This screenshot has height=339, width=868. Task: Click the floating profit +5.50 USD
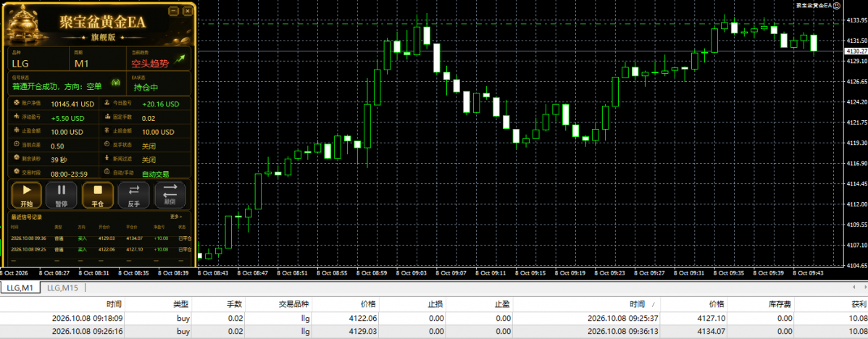coord(67,118)
